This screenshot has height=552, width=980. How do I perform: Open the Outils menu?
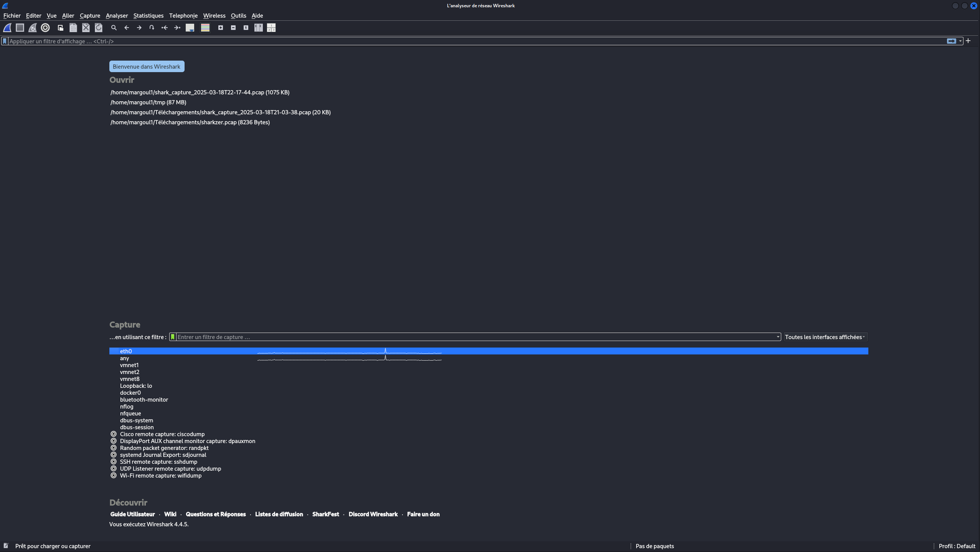click(x=238, y=16)
